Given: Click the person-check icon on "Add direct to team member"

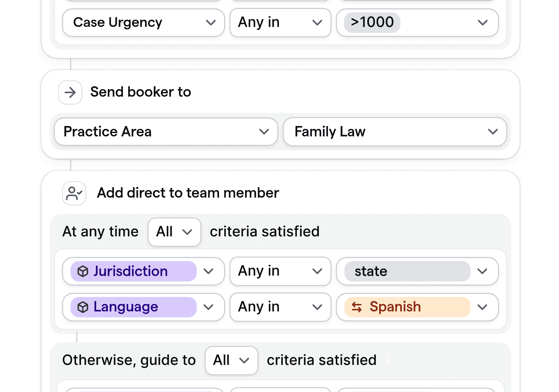Looking at the screenshot, I should click(x=74, y=193).
